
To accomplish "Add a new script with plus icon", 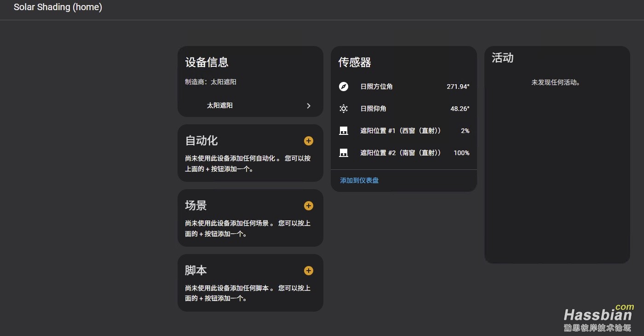I will tap(308, 271).
